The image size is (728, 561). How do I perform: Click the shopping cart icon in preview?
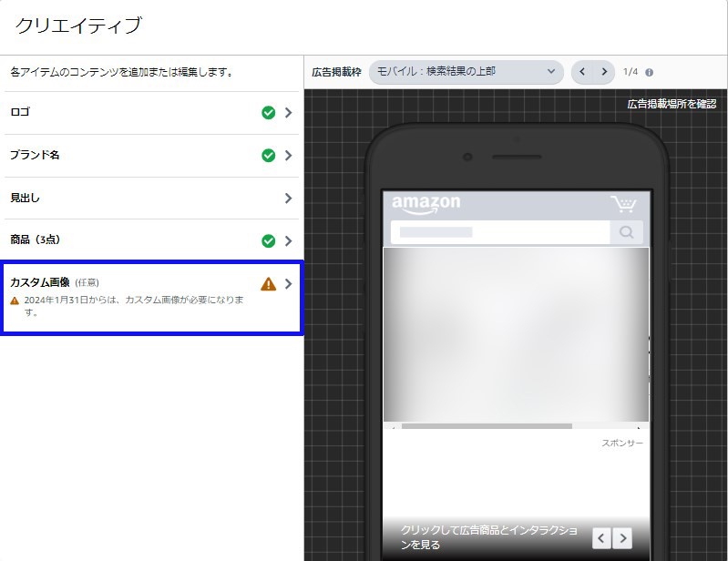click(623, 204)
